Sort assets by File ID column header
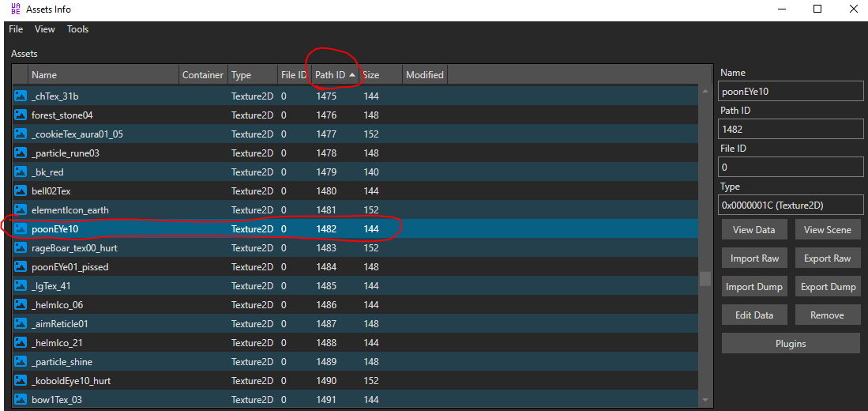 pyautogui.click(x=293, y=75)
